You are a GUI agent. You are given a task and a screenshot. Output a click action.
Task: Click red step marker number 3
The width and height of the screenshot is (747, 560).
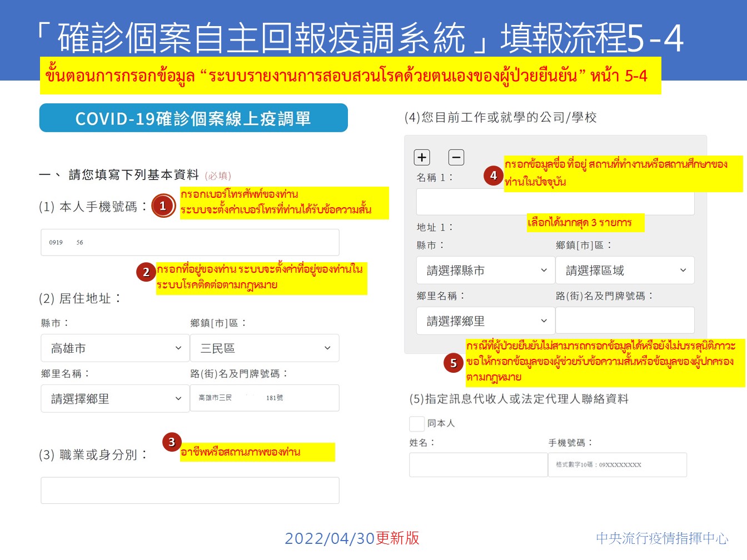172,442
